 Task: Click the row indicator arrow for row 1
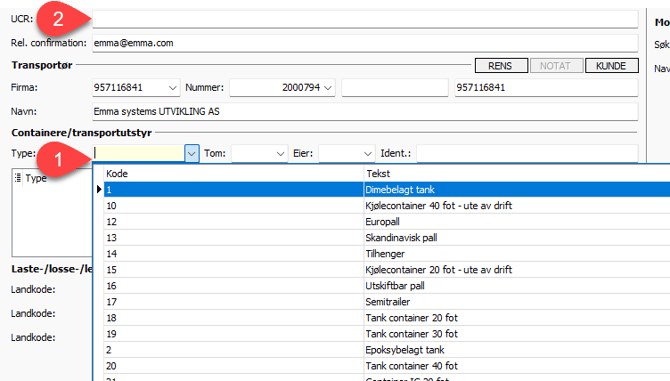pyautogui.click(x=99, y=189)
